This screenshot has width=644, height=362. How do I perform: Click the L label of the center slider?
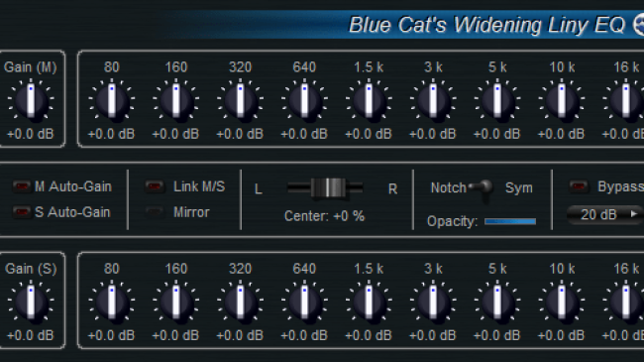[259, 189]
